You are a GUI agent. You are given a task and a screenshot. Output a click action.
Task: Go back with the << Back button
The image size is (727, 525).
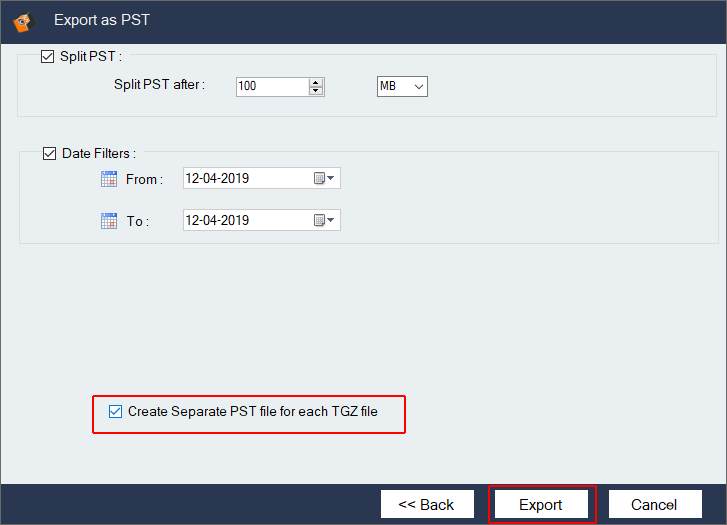426,504
